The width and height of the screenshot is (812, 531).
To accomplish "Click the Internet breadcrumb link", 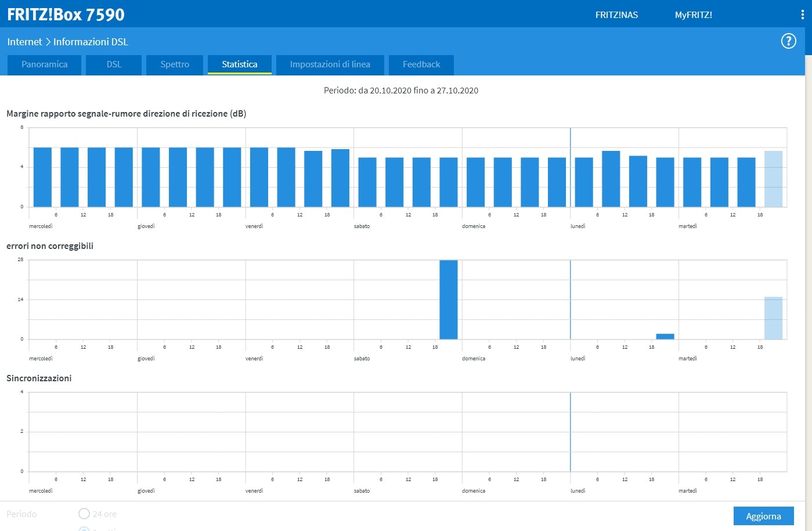I will click(x=24, y=42).
